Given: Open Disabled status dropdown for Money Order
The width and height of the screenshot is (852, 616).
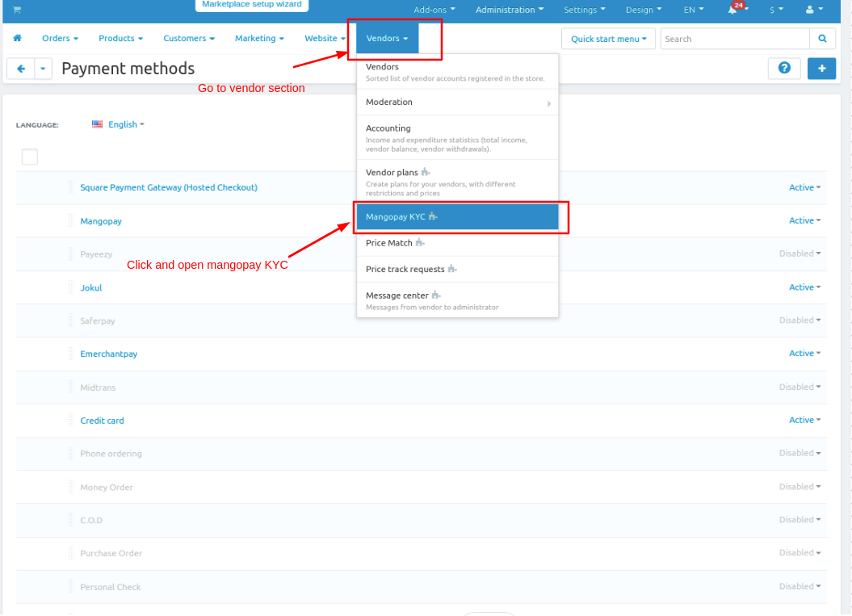Looking at the screenshot, I should coord(800,487).
